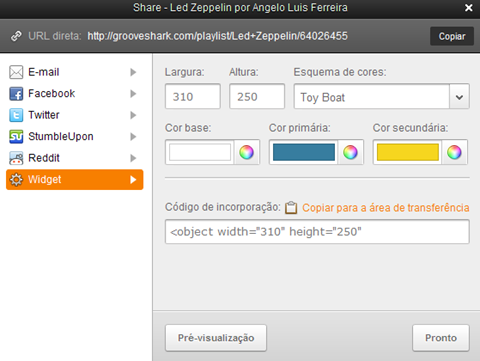The width and height of the screenshot is (480, 361).
Task: Click the URL direta label
Action: coord(55,36)
